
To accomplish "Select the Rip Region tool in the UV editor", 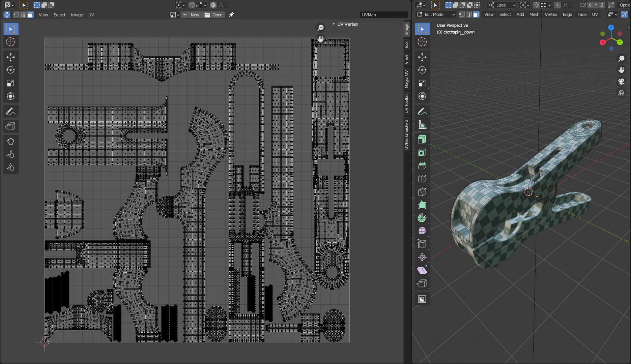I will click(x=11, y=126).
